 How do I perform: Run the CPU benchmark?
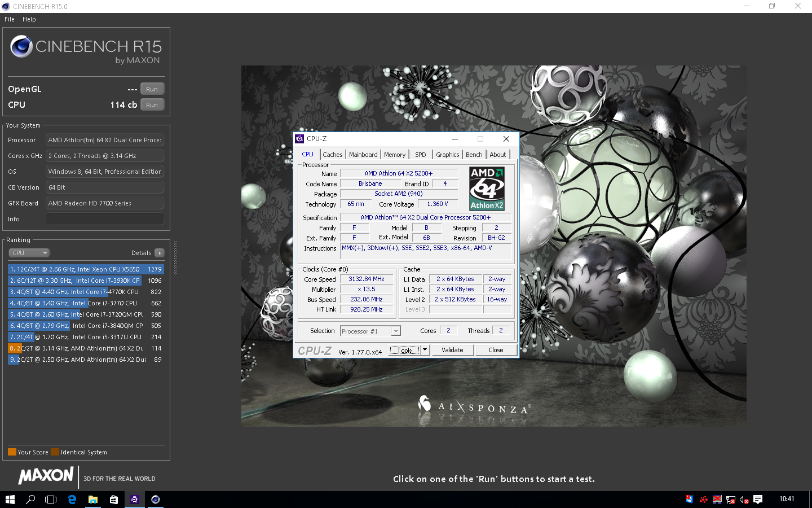[x=152, y=105]
